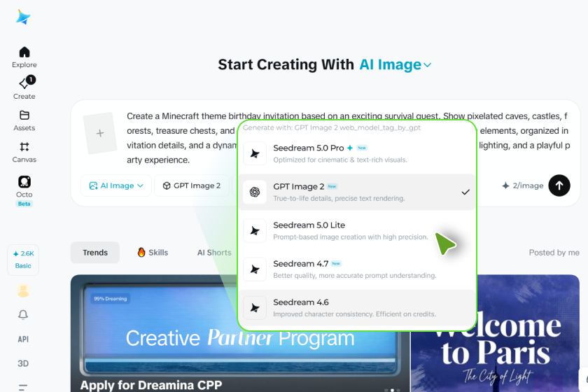
Task: Select GPT Image 2 in model list
Action: pos(357,192)
